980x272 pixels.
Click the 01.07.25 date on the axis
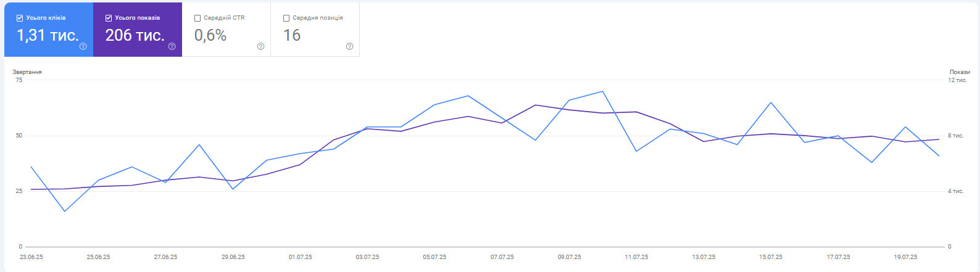[x=300, y=257]
